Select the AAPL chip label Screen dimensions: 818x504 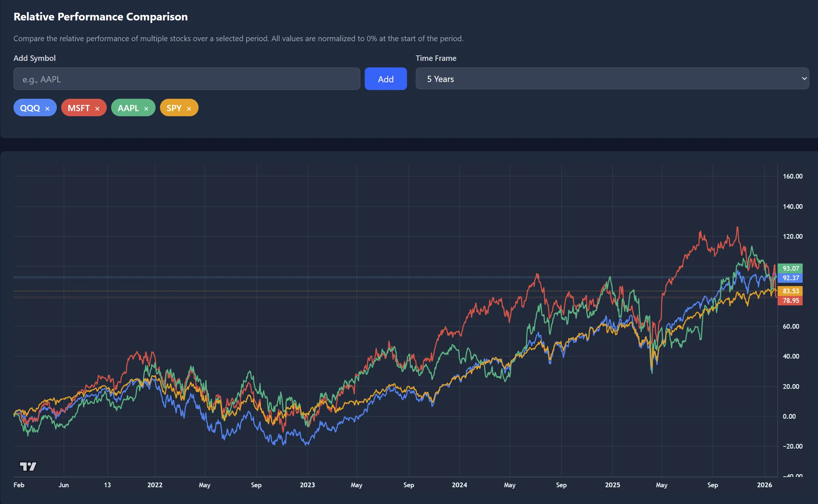tap(128, 108)
